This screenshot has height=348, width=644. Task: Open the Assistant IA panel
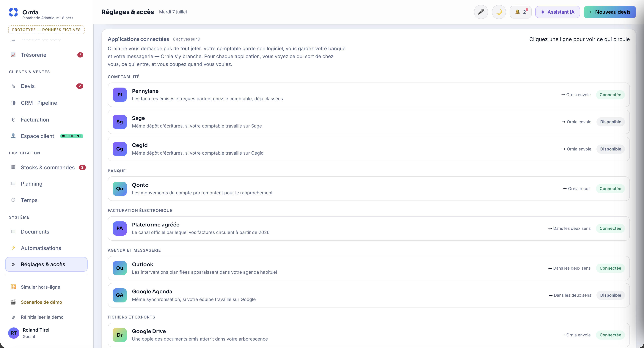557,12
